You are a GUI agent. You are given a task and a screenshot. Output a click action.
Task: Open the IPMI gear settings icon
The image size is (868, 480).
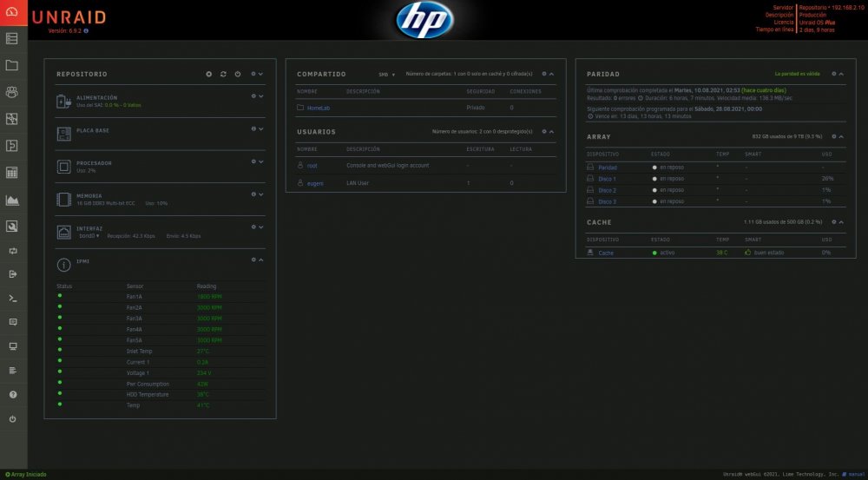[253, 260]
